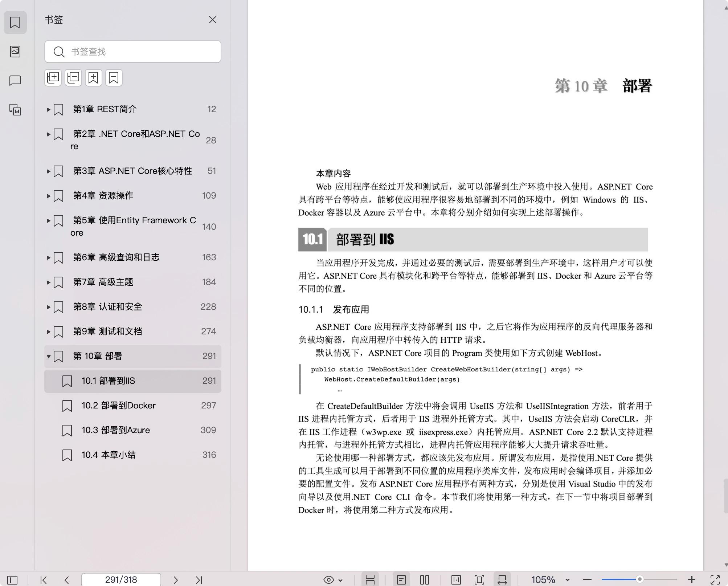Viewport: 728px width, 586px height.
Task: Go to the next page
Action: (x=176, y=580)
